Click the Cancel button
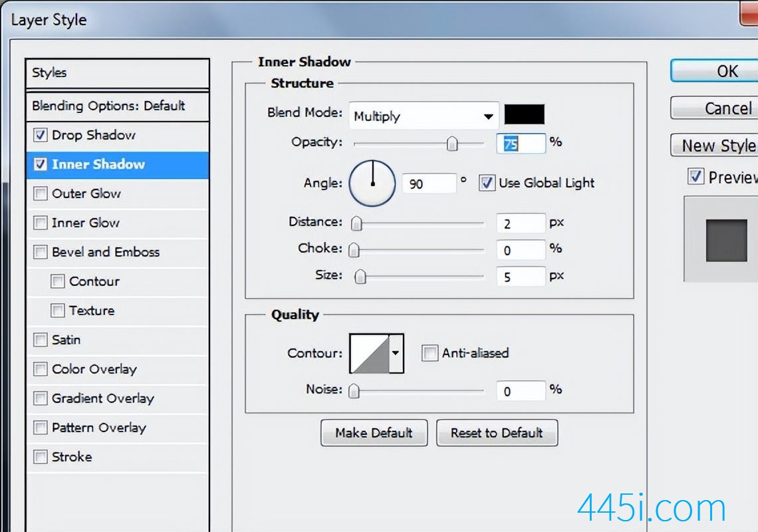This screenshot has width=758, height=532. [x=715, y=108]
